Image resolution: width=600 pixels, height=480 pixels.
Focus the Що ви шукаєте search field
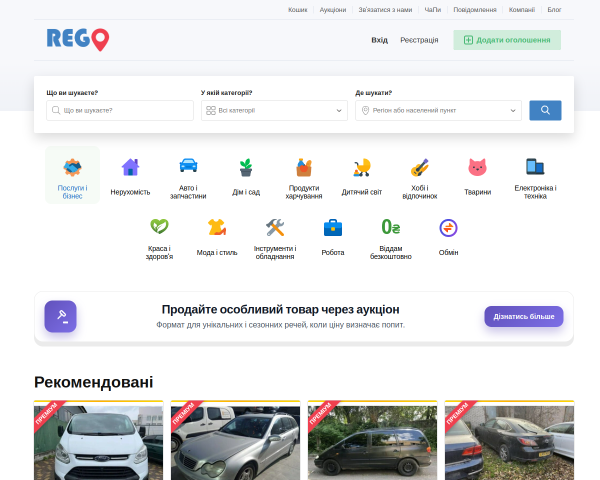(x=120, y=110)
